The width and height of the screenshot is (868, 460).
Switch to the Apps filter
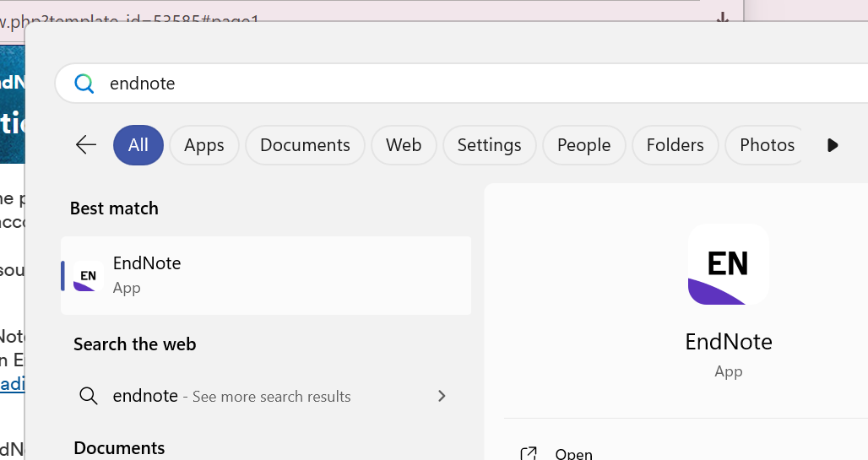(204, 145)
